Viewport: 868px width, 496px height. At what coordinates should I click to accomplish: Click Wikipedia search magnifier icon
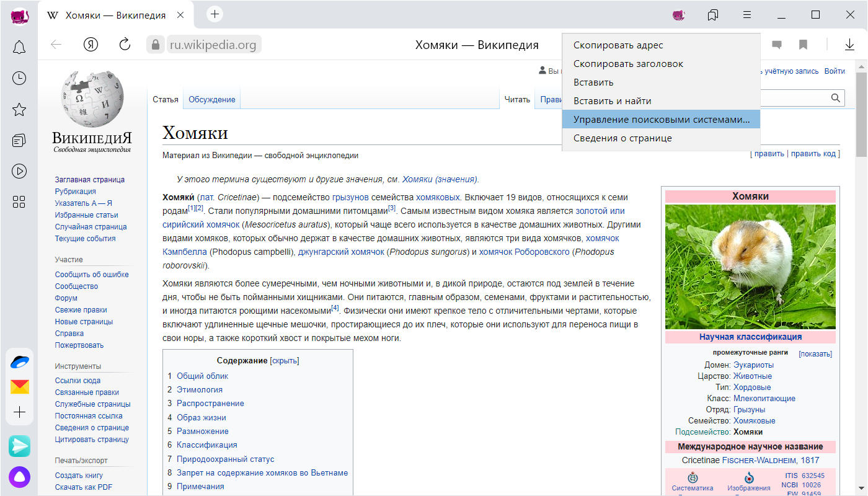pos(835,98)
